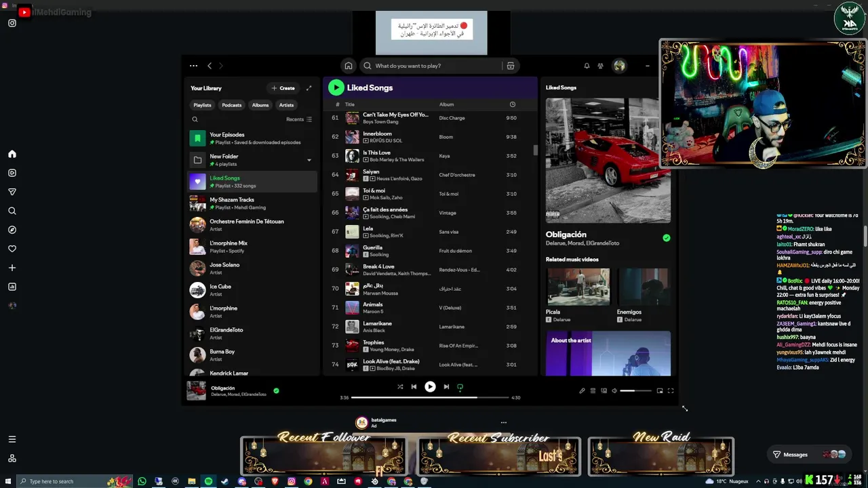Click the Obligación album cover art
Image resolution: width=868 pixels, height=488 pixels.
(608, 161)
